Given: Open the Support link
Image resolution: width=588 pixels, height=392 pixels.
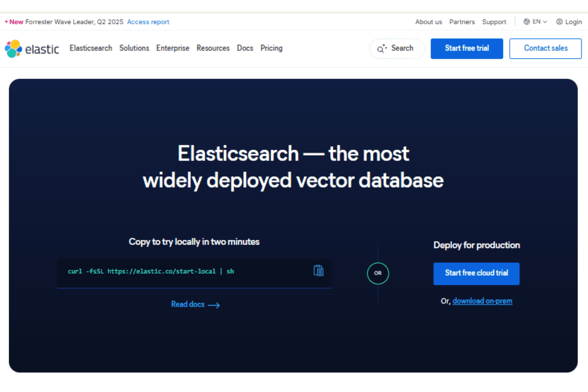Looking at the screenshot, I should 494,22.
